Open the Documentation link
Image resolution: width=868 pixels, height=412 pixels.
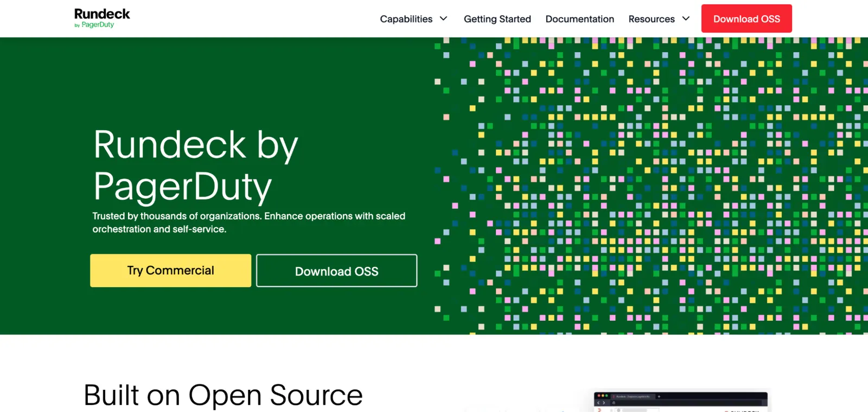(x=579, y=19)
